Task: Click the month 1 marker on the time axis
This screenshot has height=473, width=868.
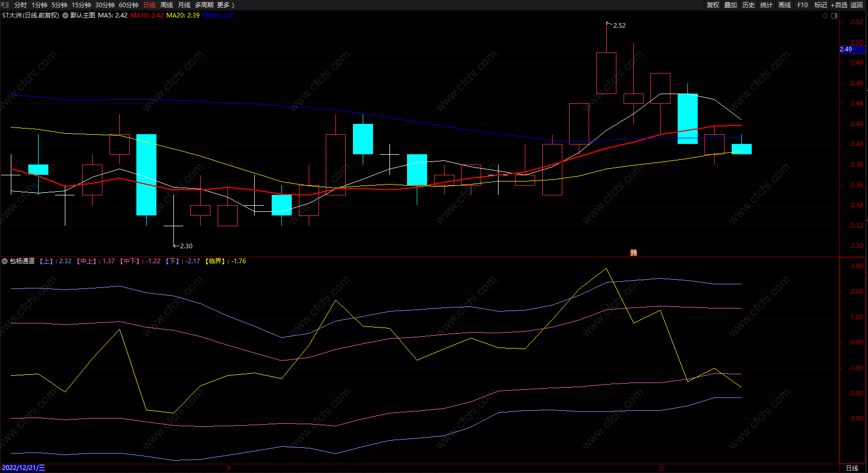Action: 229,468
